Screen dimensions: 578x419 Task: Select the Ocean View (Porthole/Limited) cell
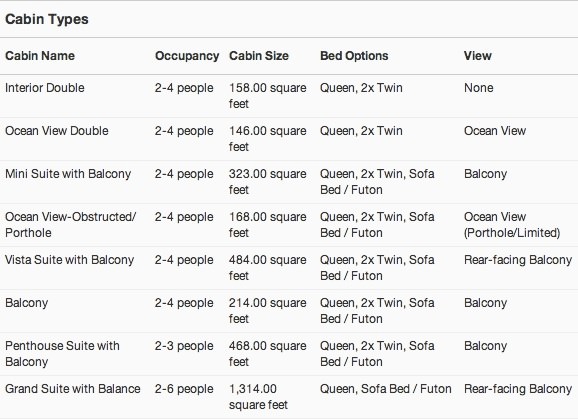pyautogui.click(x=512, y=224)
